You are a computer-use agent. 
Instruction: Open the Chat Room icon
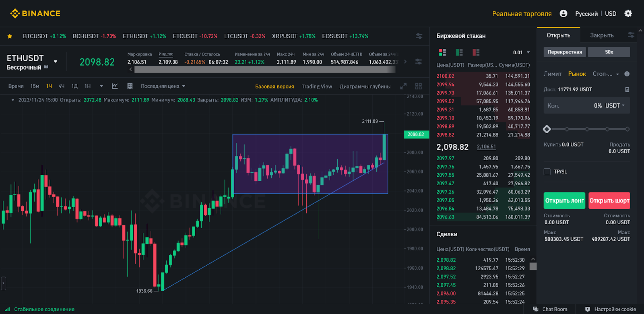point(536,309)
